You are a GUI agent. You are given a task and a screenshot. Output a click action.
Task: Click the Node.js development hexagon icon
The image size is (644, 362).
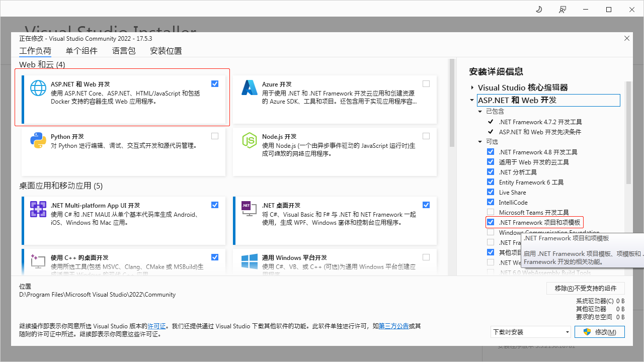tap(250, 140)
